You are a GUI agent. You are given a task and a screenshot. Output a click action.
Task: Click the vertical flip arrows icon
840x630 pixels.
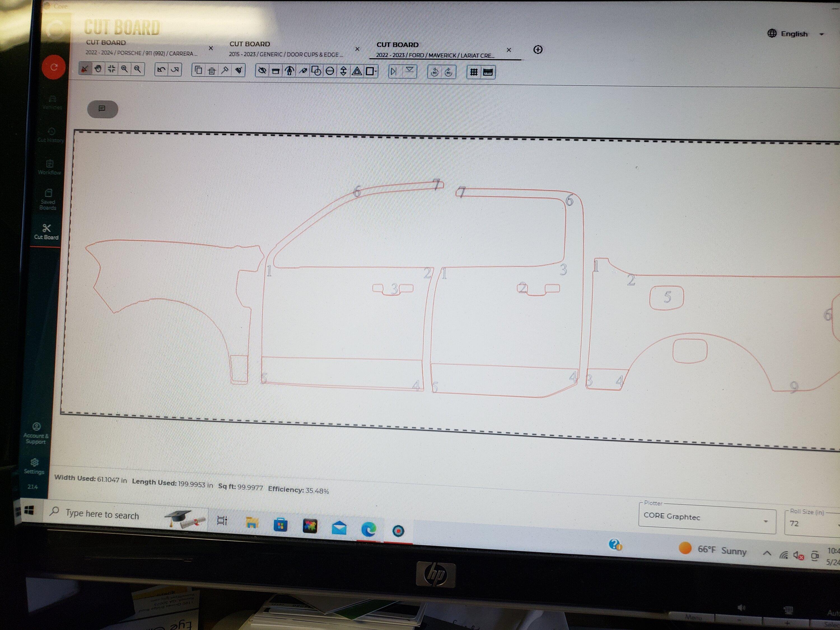[343, 71]
